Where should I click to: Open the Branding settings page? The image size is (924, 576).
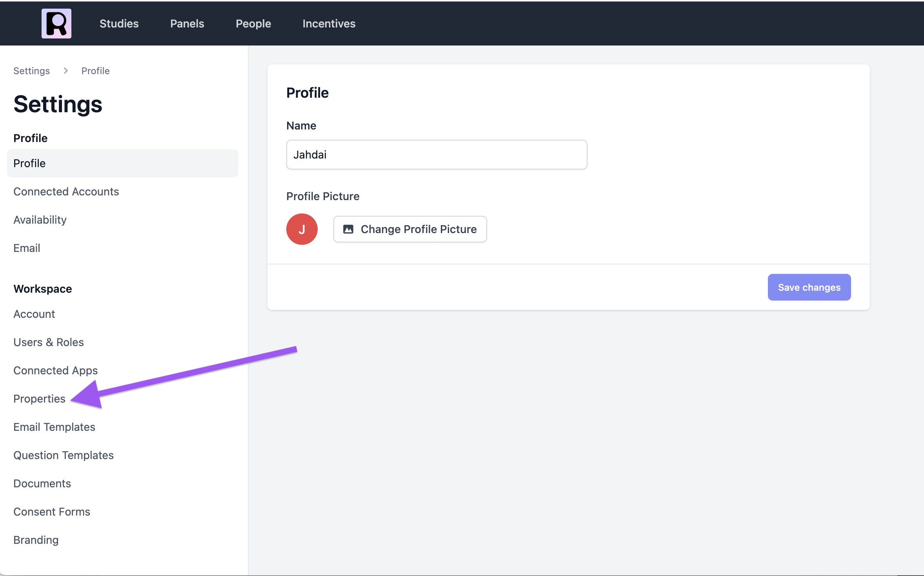36,540
